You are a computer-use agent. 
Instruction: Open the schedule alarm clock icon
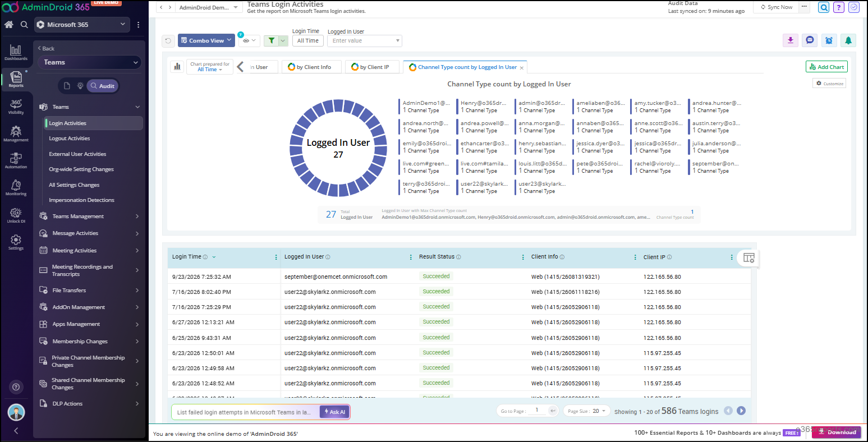829,40
